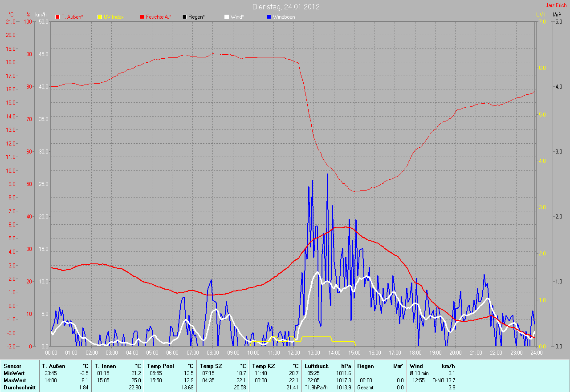Screen dimensions: 570x392
Task: Click the white Wind legend square
Action: (x=226, y=17)
